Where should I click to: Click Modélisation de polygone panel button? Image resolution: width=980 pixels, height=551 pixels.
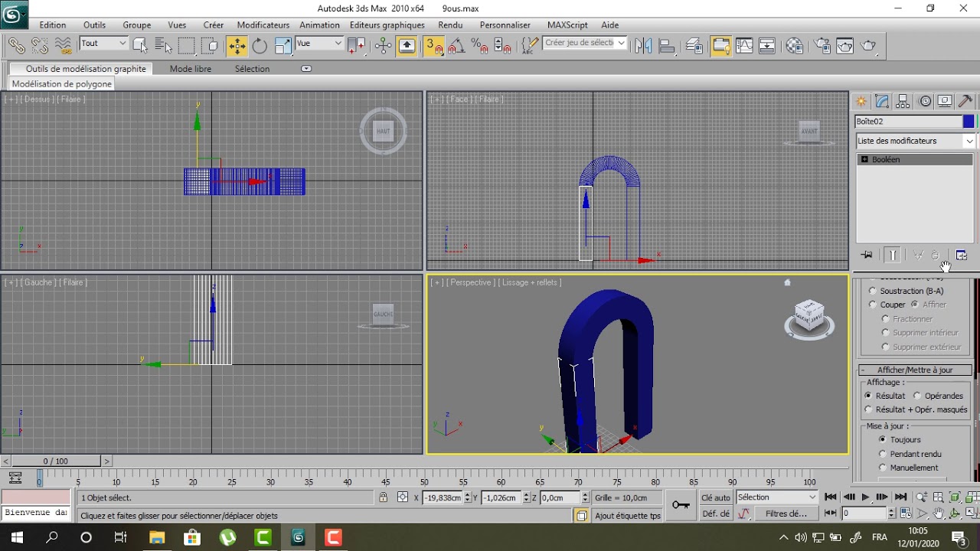pos(62,84)
